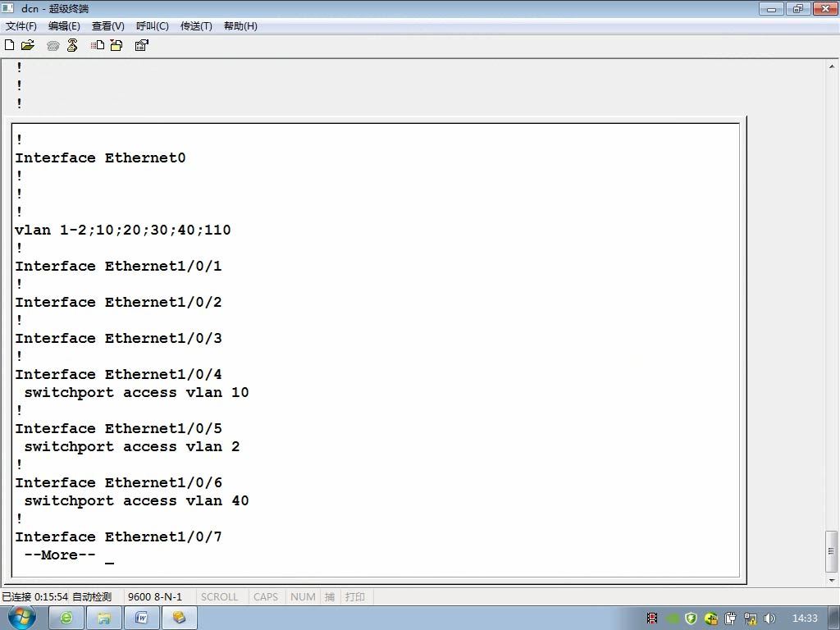Click the 'Interface Ethernet1/0/5' line
This screenshot has height=630, width=840.
(118, 428)
